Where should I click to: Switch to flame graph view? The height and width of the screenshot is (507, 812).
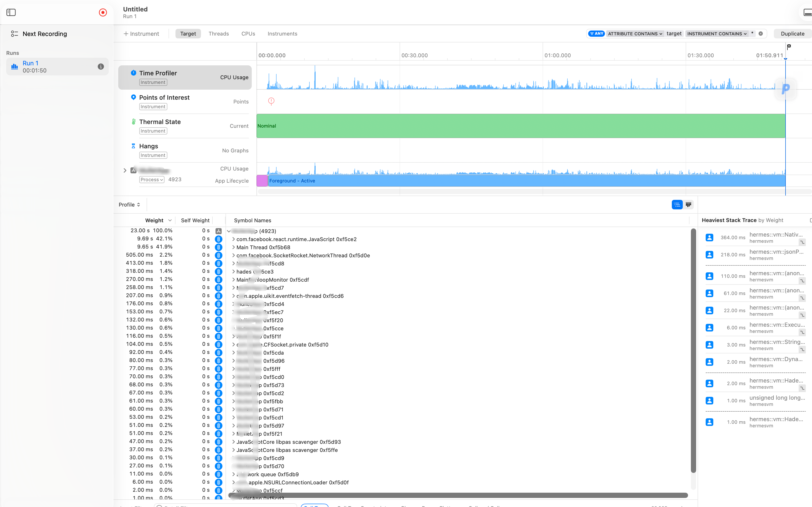pyautogui.click(x=688, y=205)
